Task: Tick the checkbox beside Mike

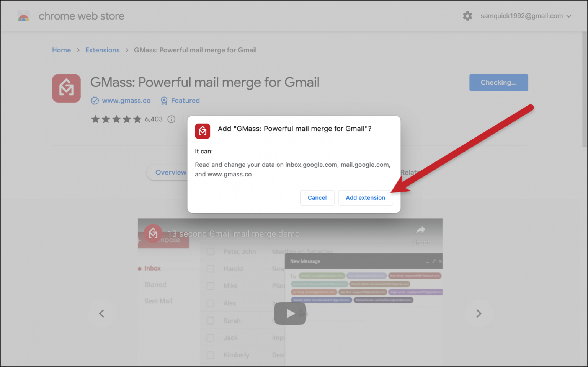Action: (210, 286)
